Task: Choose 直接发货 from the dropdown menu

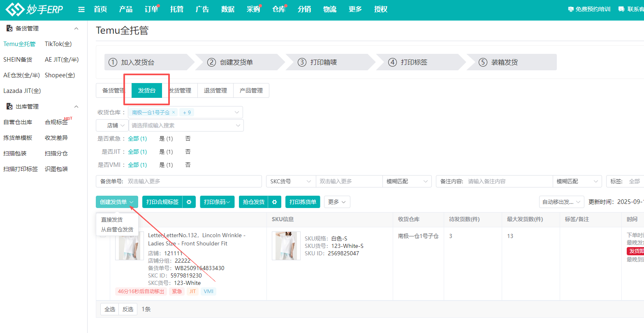Action: [112, 220]
